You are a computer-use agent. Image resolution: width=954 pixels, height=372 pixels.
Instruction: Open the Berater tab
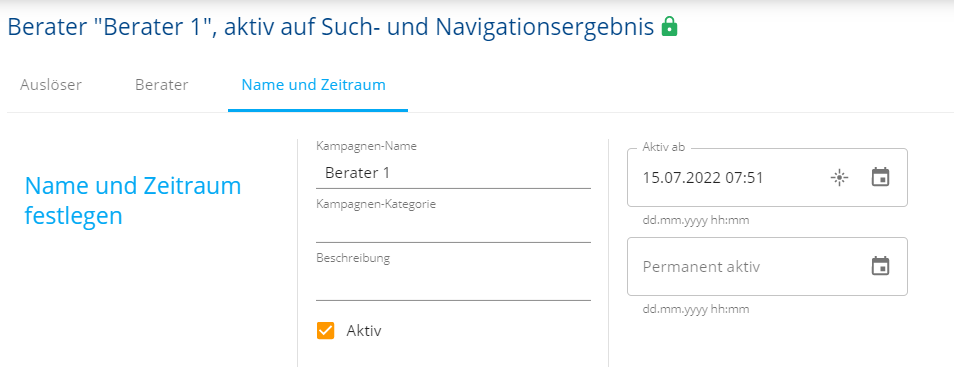[162, 85]
